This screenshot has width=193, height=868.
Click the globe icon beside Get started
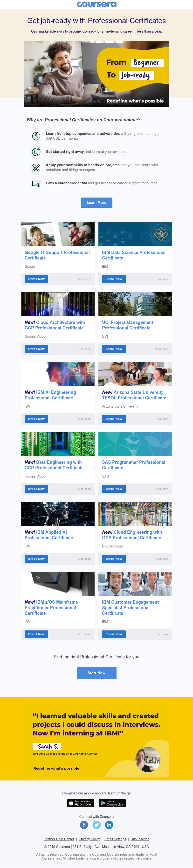[x=36, y=152]
